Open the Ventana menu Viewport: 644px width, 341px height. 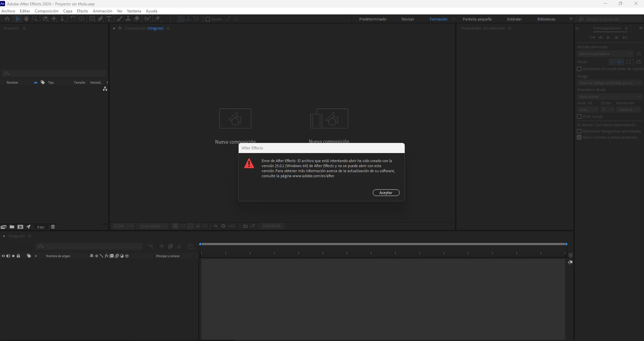point(134,11)
